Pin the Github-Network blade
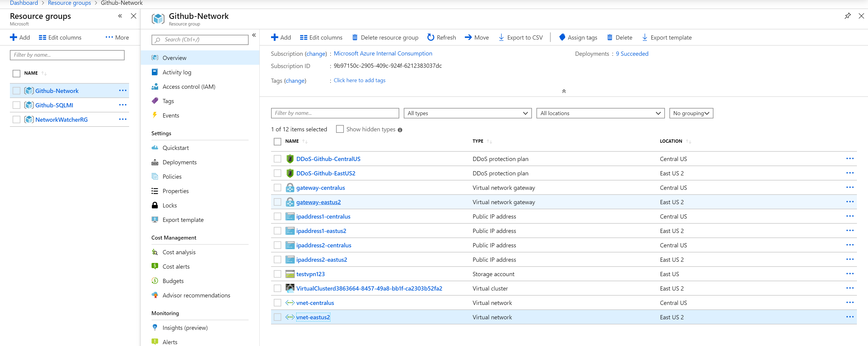The height and width of the screenshot is (346, 868). pyautogui.click(x=847, y=16)
